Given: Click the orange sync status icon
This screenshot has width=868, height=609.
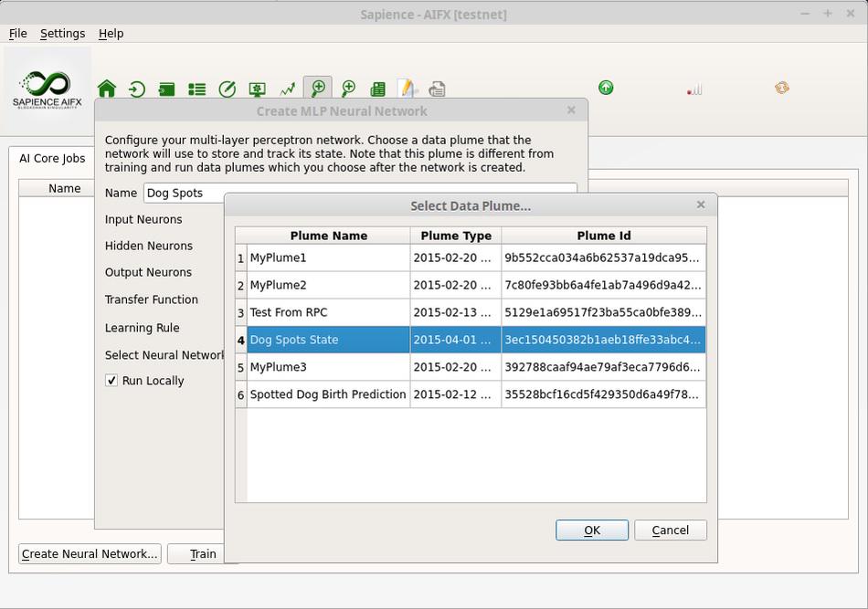Looking at the screenshot, I should coord(781,88).
